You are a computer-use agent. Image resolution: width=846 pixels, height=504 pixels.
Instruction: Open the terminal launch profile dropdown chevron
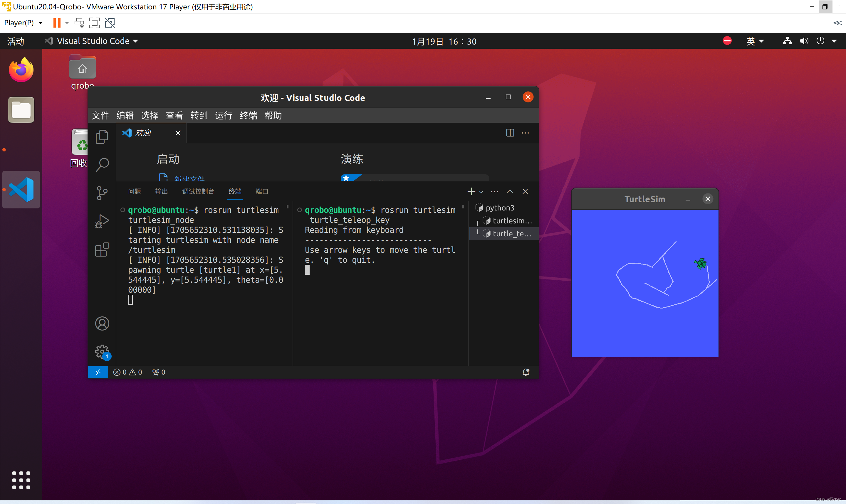(x=481, y=192)
